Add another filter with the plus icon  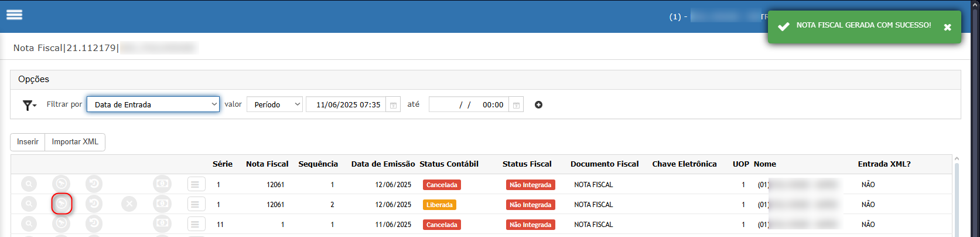pos(538,104)
